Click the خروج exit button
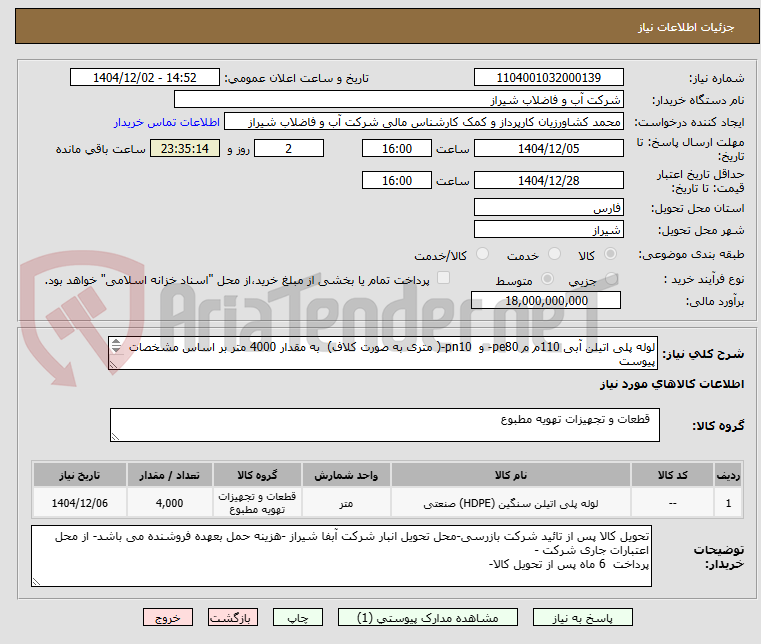Viewport: 761px width, 644px height. tap(168, 618)
